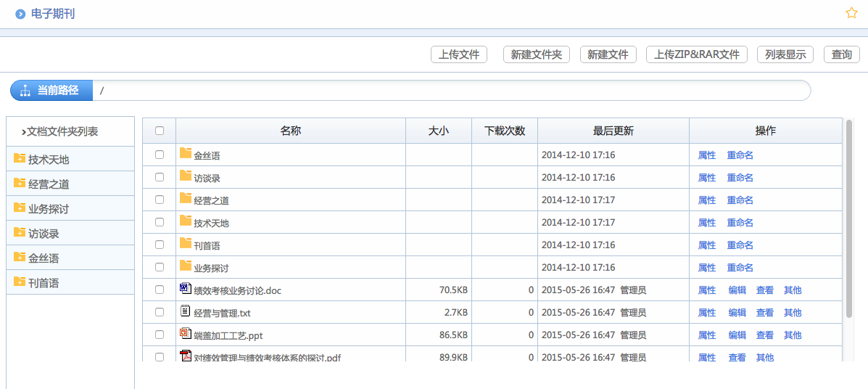Toggle the select-all checkbox in table header

[160, 131]
